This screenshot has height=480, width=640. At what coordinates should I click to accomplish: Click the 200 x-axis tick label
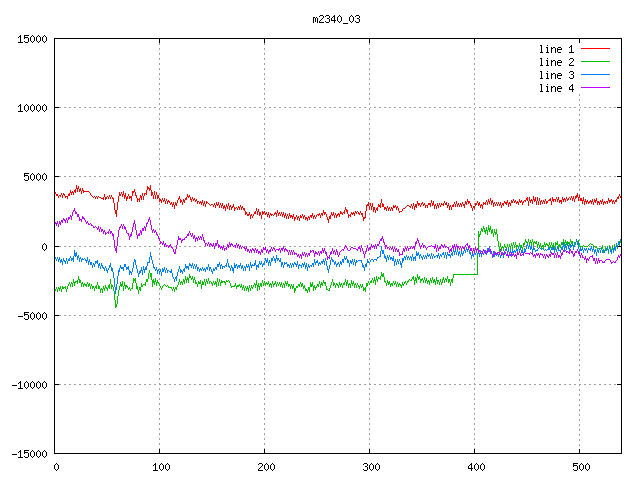265,467
